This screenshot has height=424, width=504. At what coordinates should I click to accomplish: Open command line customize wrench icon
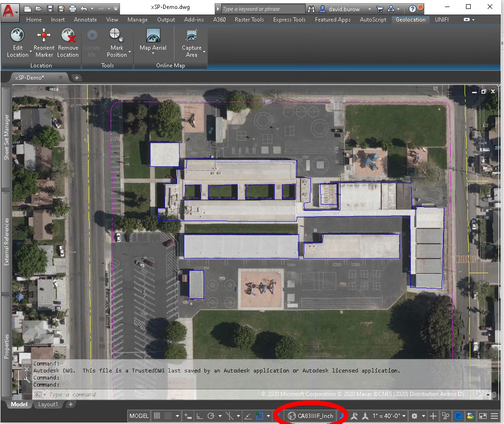[x=27, y=379]
